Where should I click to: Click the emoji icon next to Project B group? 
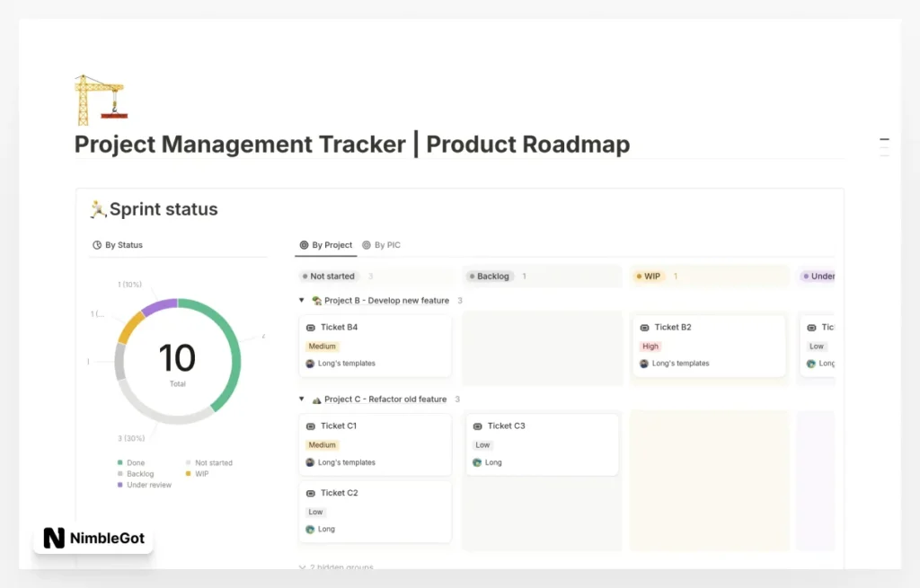(315, 301)
